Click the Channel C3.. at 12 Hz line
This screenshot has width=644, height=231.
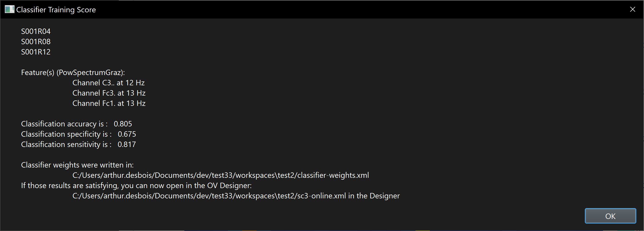[108, 83]
